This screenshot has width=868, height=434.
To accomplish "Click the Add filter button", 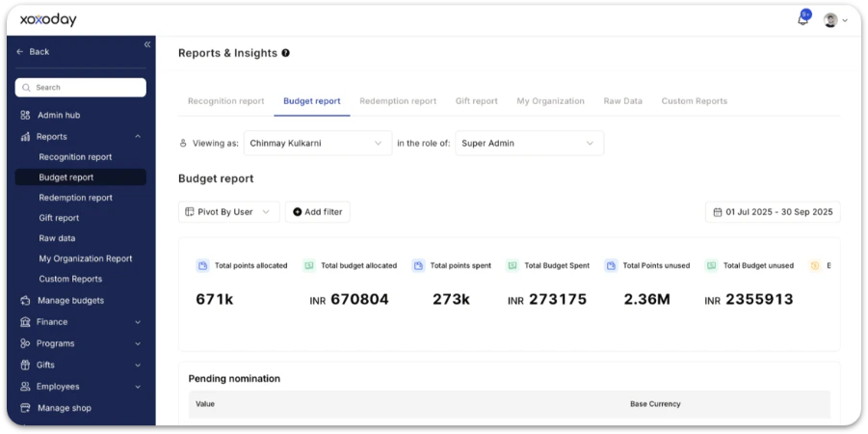I will tap(317, 212).
